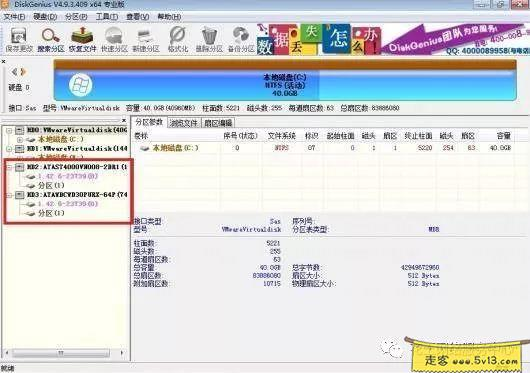
Task: Click the 删除分区 delete partition trash icon
Action: pos(209,40)
